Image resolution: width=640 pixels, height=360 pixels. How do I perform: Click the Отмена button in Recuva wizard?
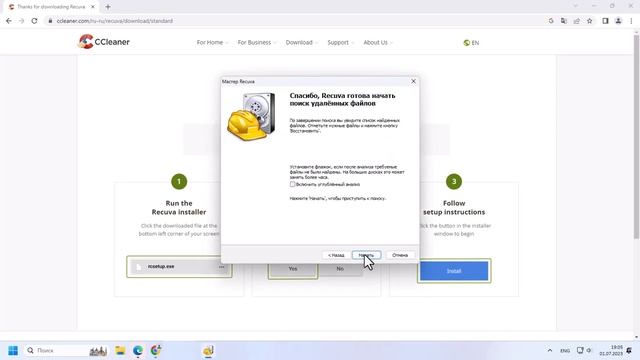pyautogui.click(x=400, y=255)
